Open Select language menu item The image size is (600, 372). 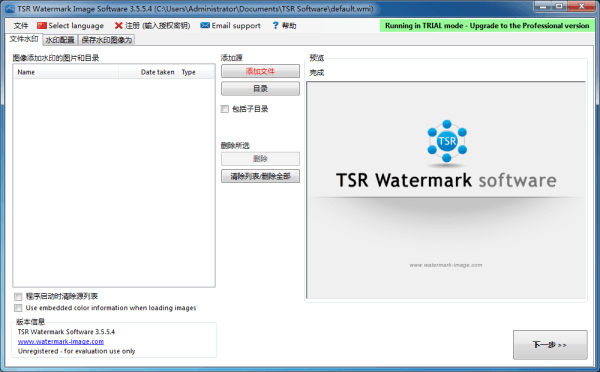76,26
